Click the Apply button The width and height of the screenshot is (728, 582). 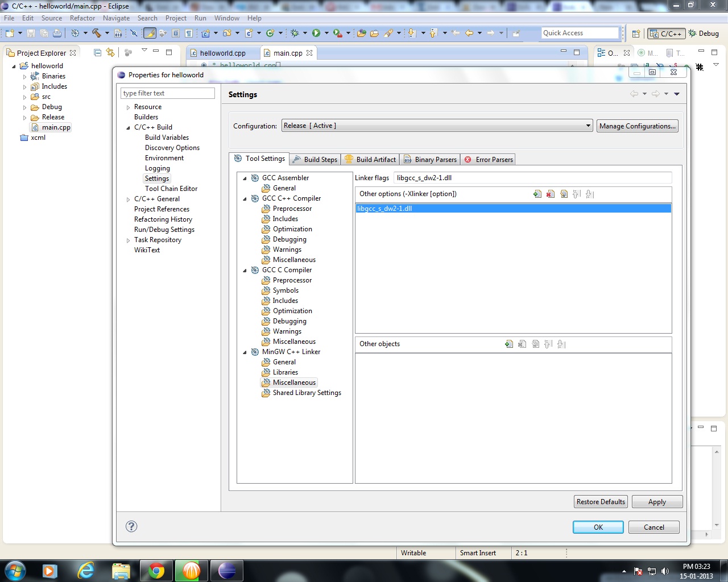pyautogui.click(x=657, y=502)
